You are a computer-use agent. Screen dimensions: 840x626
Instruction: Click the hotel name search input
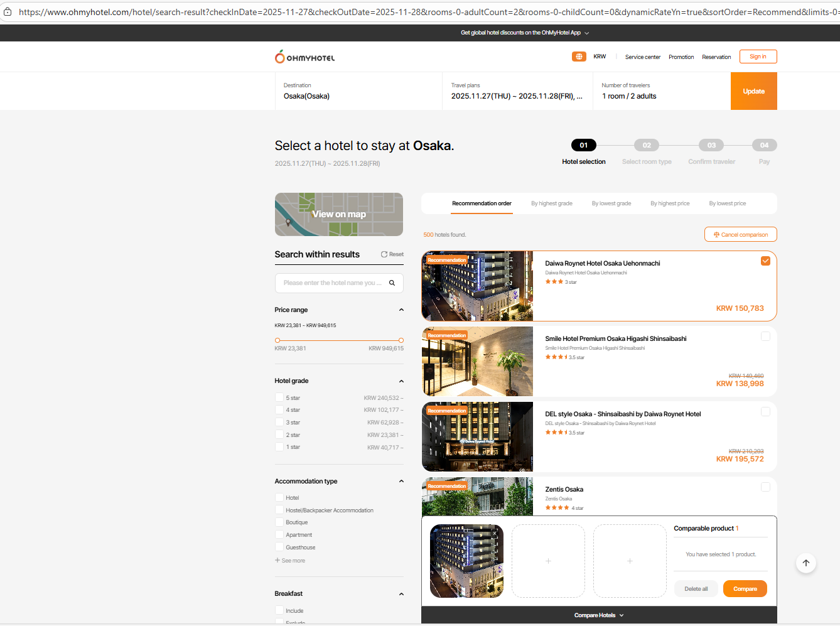[339, 283]
